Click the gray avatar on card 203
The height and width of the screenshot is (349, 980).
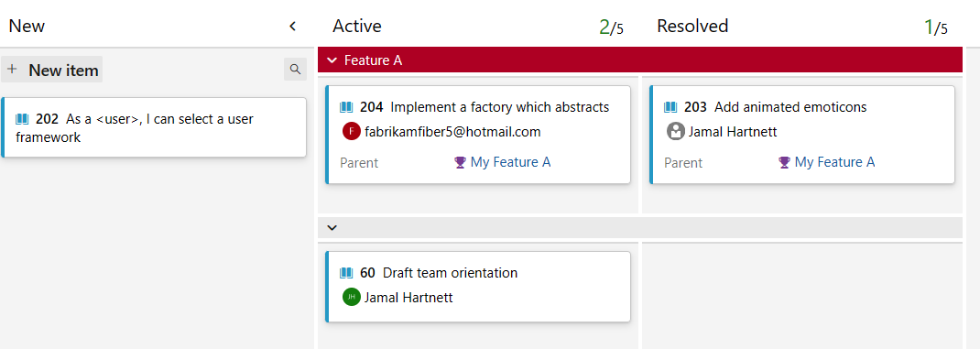676,132
